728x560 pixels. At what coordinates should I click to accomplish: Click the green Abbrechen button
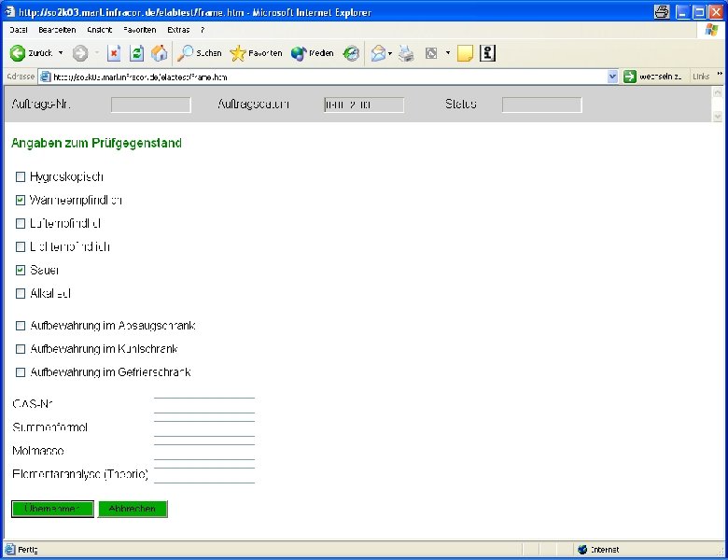click(x=133, y=509)
